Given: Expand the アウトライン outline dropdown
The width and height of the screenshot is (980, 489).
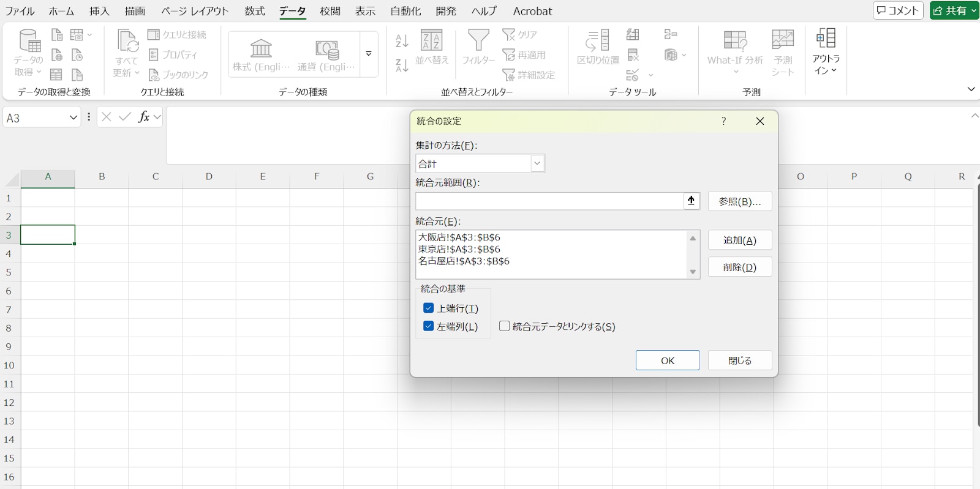Looking at the screenshot, I should (826, 52).
